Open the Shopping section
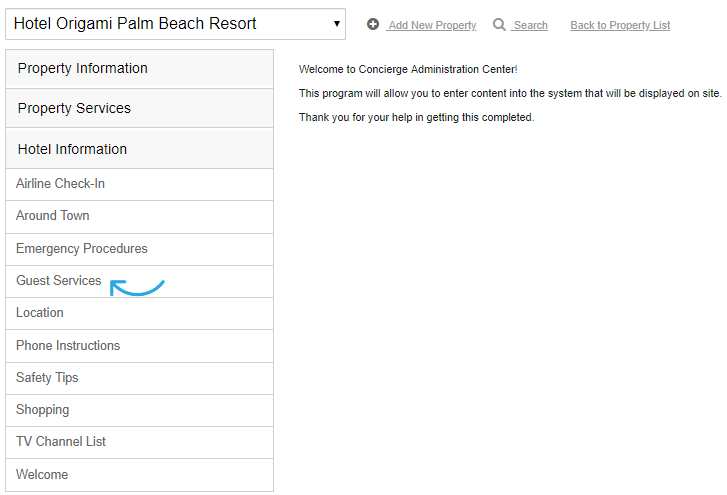727x495 pixels. (x=140, y=410)
